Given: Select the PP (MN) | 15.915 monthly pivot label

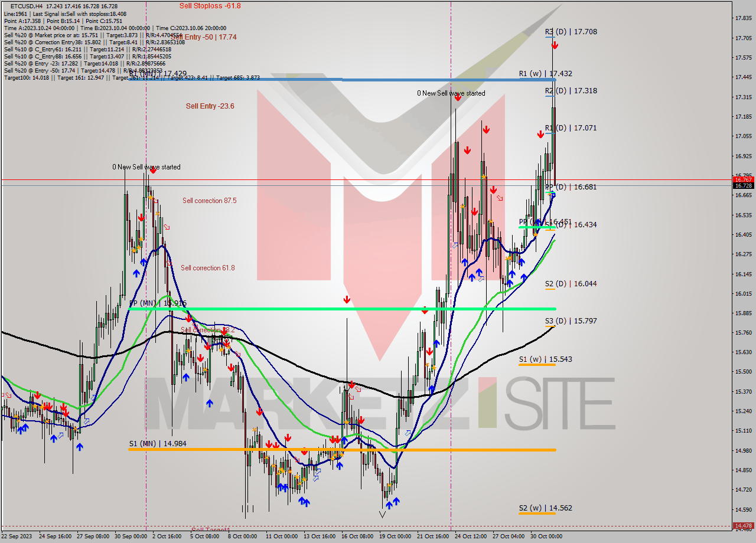Looking at the screenshot, I should click(x=158, y=303).
